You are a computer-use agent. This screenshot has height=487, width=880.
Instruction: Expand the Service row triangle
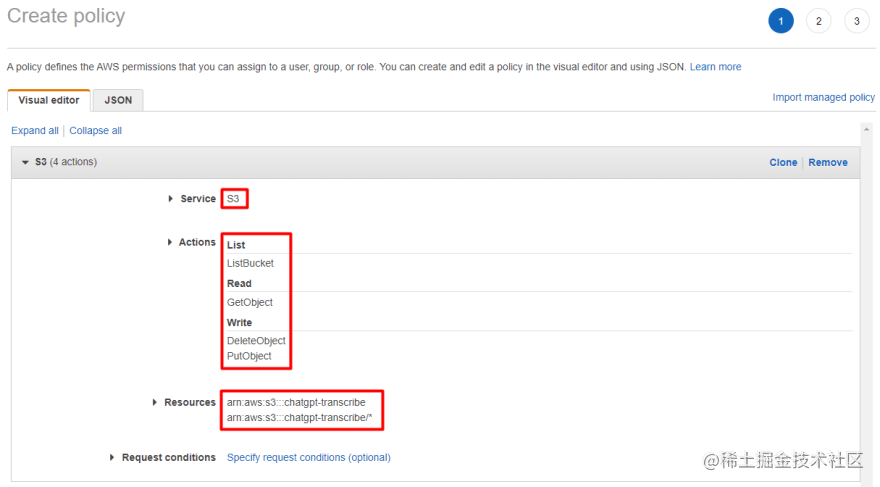tap(171, 199)
